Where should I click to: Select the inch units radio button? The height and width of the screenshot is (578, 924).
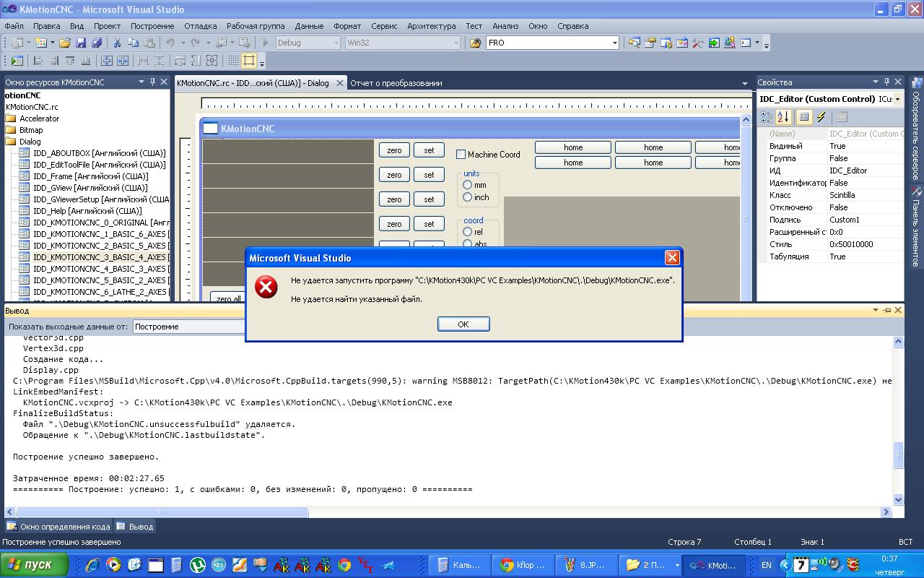[467, 197]
